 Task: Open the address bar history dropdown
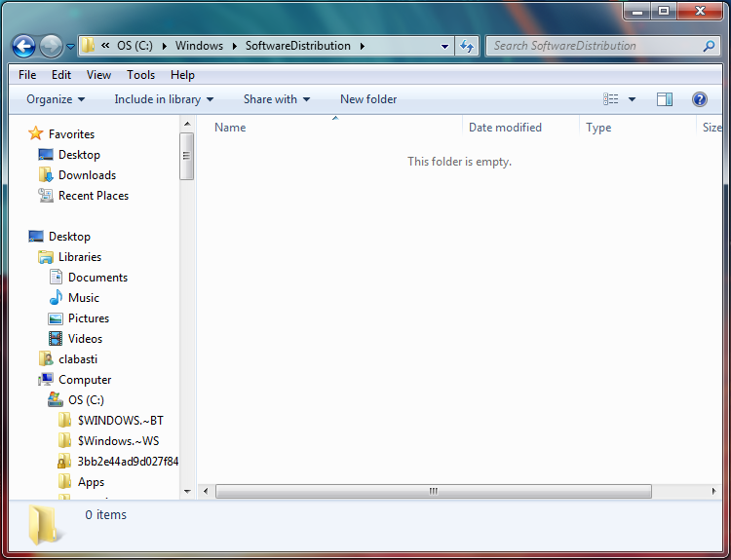click(x=444, y=46)
